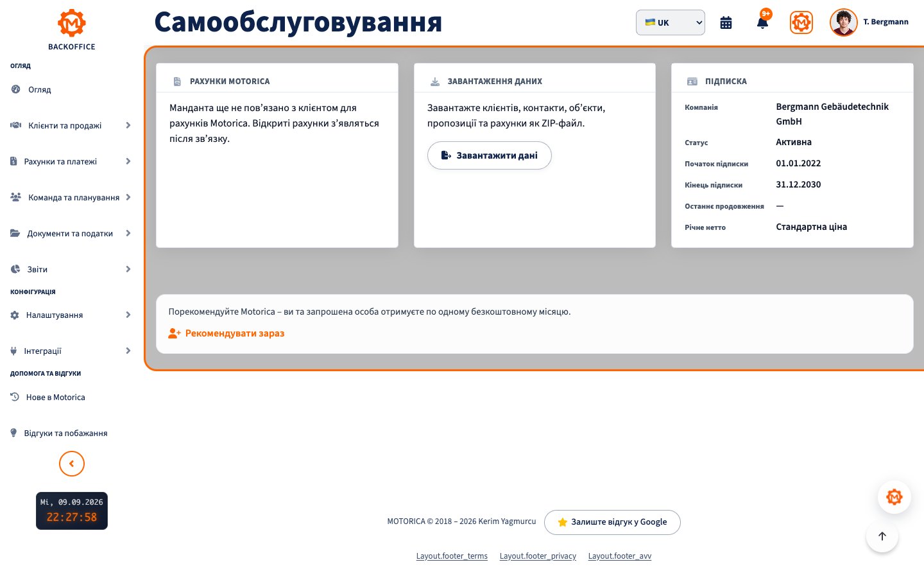Viewport: 924px width, 578px height.
Task: Click the ID card icon in Підписка header
Action: [x=692, y=82]
